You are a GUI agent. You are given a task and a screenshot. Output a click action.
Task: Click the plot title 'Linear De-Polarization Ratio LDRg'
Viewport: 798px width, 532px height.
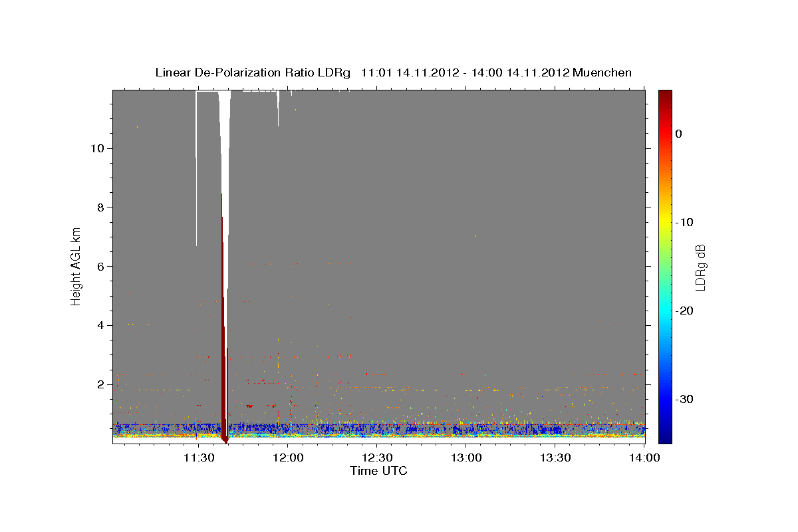(253, 72)
